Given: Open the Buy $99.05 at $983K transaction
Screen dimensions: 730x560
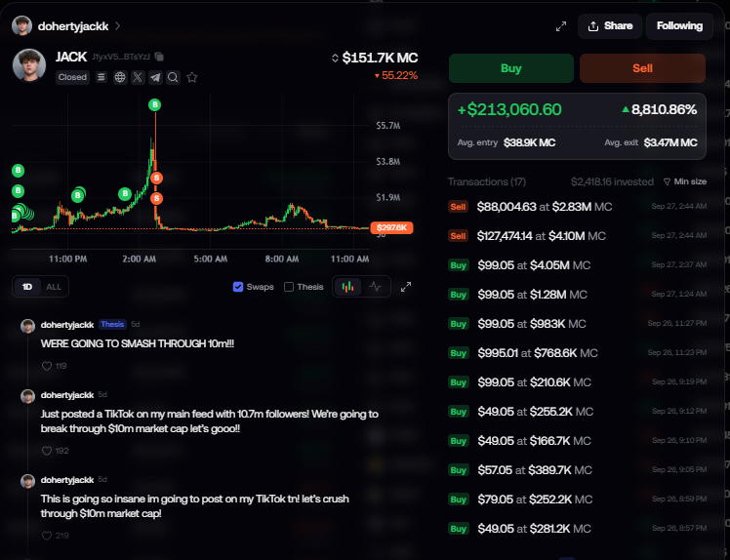Looking at the screenshot, I should point(578,324).
